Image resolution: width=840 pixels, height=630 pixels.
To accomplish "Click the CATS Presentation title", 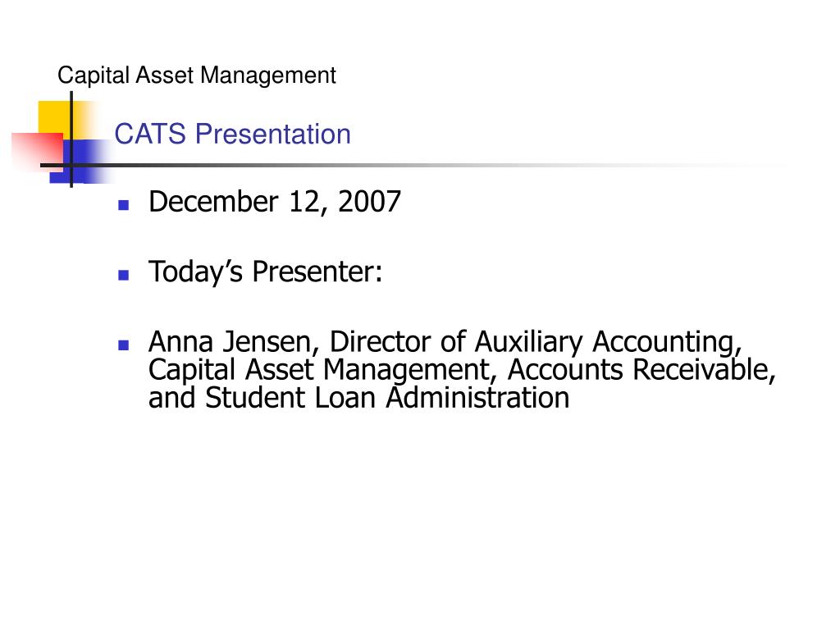I will [232, 134].
